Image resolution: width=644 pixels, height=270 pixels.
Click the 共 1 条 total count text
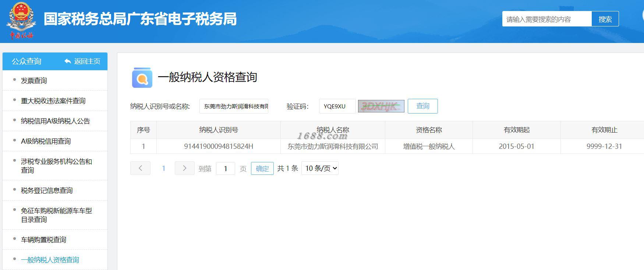pyautogui.click(x=287, y=168)
